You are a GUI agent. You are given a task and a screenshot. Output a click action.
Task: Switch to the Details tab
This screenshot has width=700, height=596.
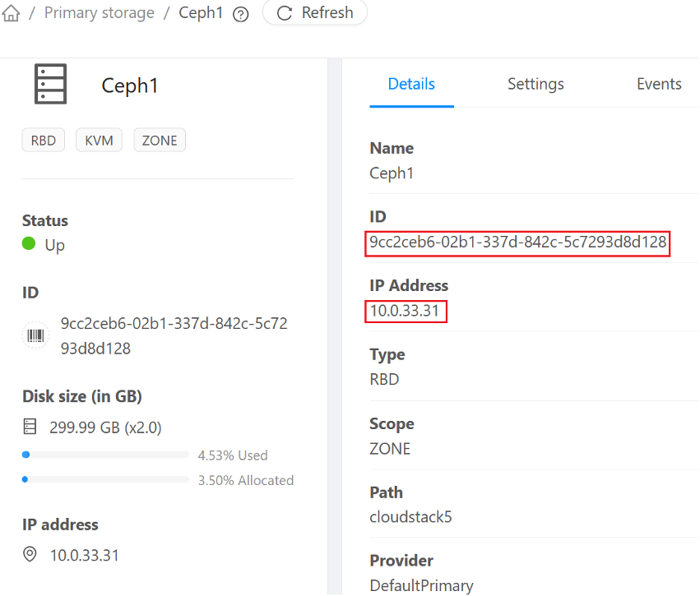(x=411, y=84)
